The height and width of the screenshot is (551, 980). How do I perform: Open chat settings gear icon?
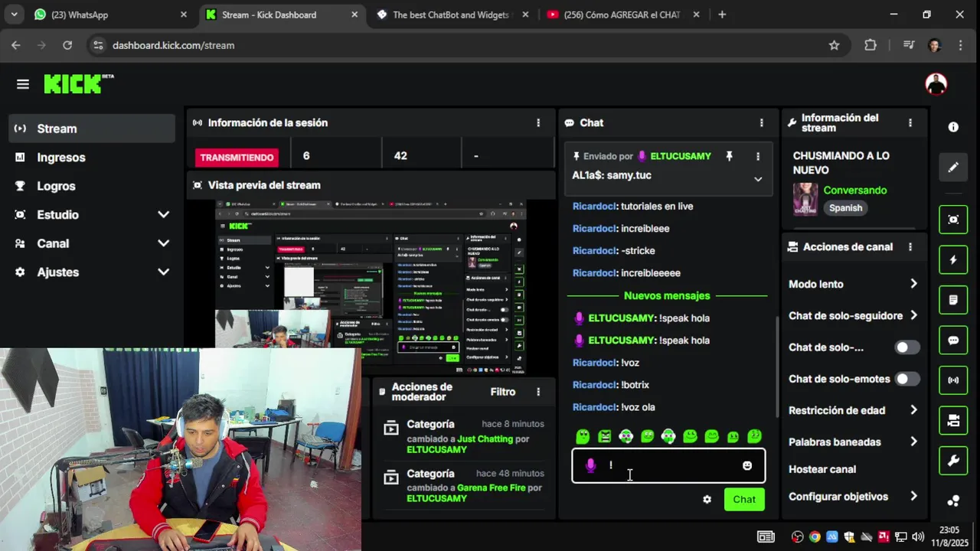pos(707,500)
